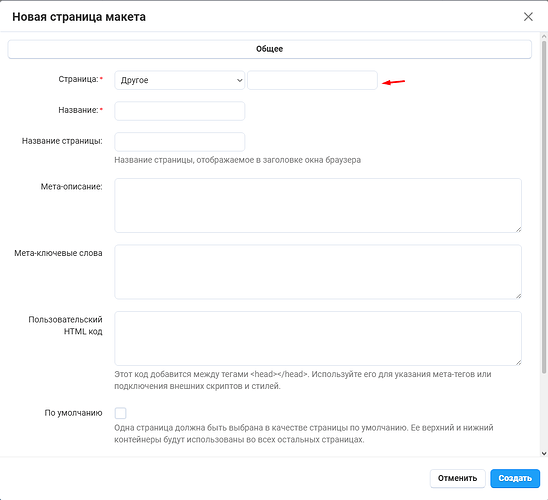Screen dimensions: 548x500
Task: Click the Название страницы: label
Action: [62, 141]
